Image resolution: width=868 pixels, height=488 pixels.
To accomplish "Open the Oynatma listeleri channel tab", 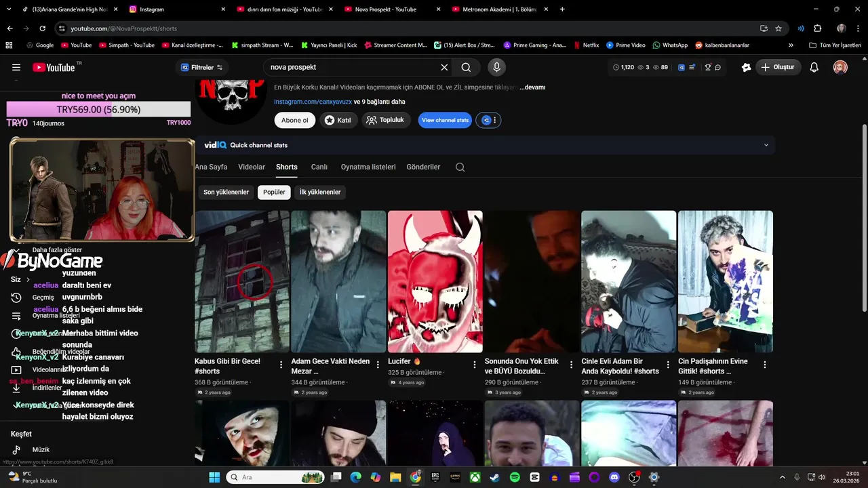I will pyautogui.click(x=368, y=167).
